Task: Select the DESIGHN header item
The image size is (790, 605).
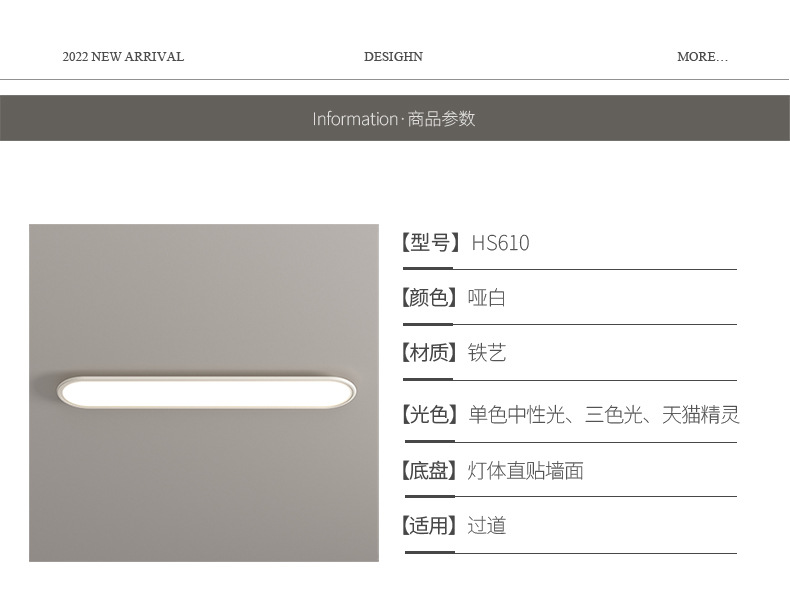Action: pyautogui.click(x=393, y=57)
